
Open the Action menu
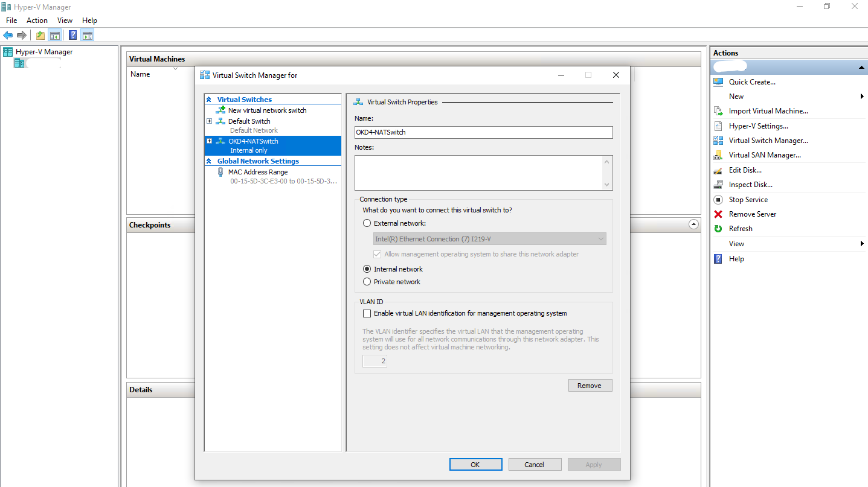37,21
